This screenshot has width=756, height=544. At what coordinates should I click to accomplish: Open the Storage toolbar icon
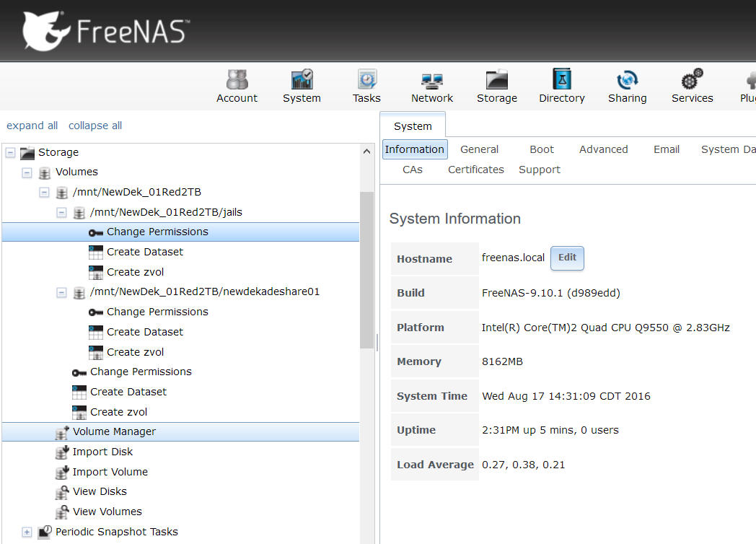[496, 86]
